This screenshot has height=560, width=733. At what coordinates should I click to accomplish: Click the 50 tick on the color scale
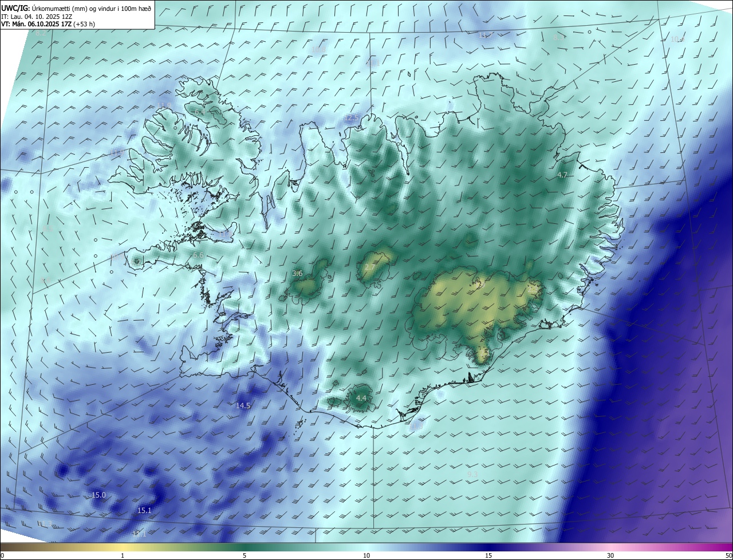coord(729,555)
